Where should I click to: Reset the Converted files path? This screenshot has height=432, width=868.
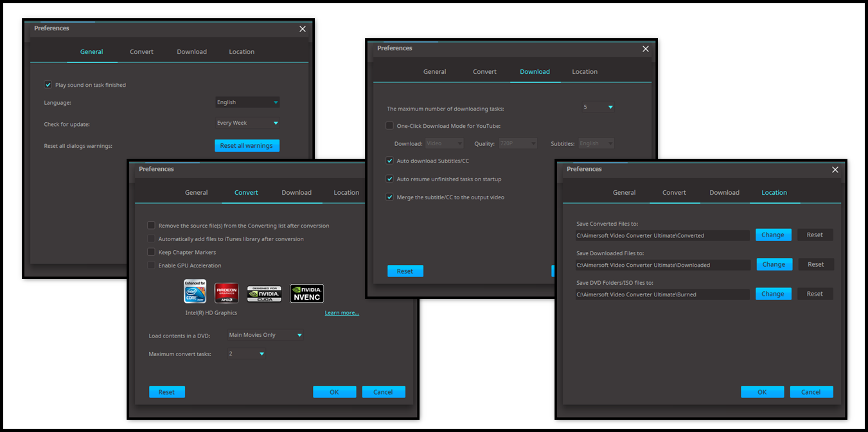pos(815,235)
